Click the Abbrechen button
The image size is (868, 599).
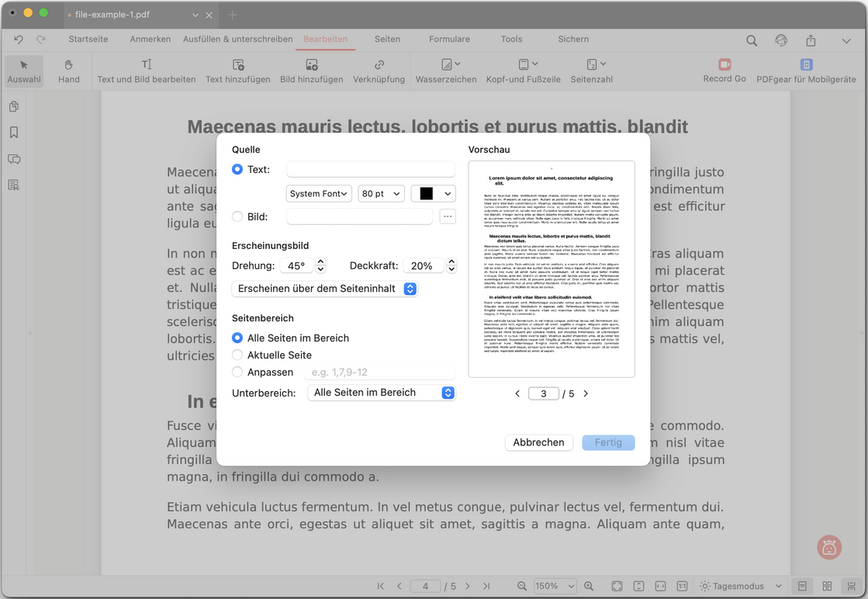[x=538, y=442]
